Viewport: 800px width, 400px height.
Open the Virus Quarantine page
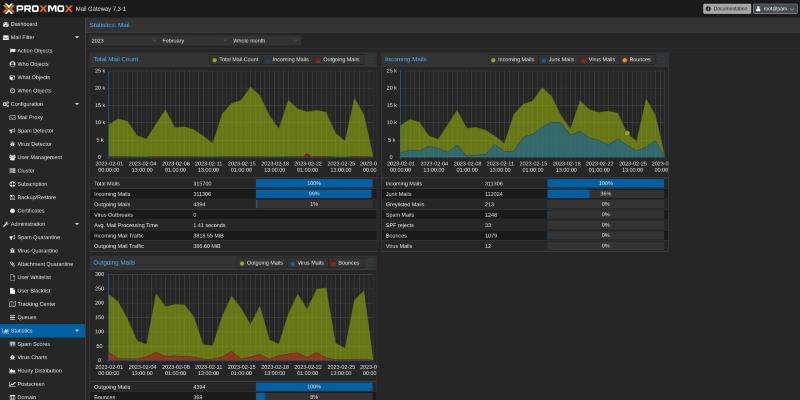click(x=38, y=250)
